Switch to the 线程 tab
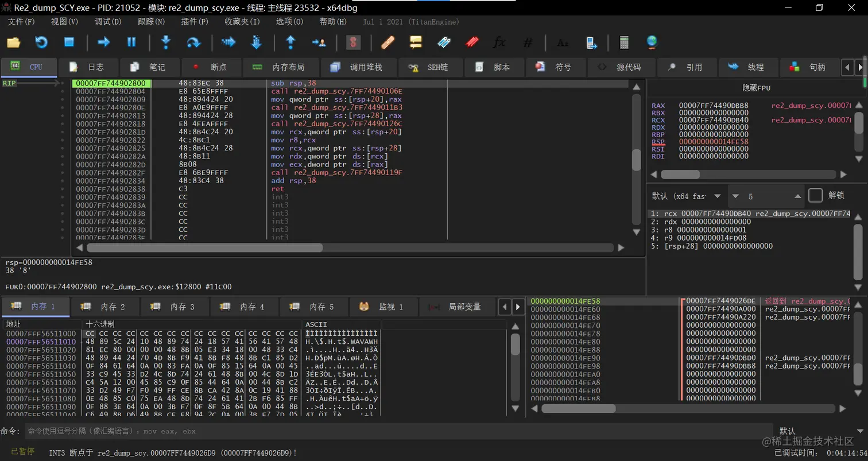The height and width of the screenshot is (461, 868). (747, 67)
